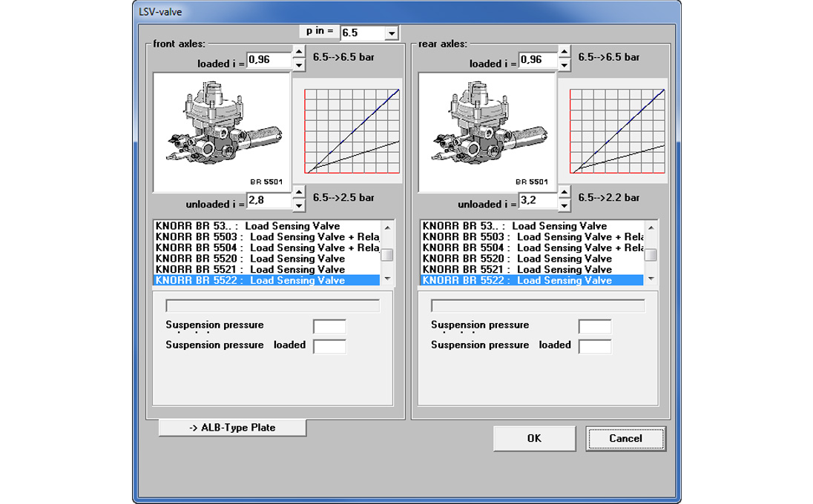Confirm the LSV-valve dialog with OK
The height and width of the screenshot is (504, 813).
click(x=534, y=438)
